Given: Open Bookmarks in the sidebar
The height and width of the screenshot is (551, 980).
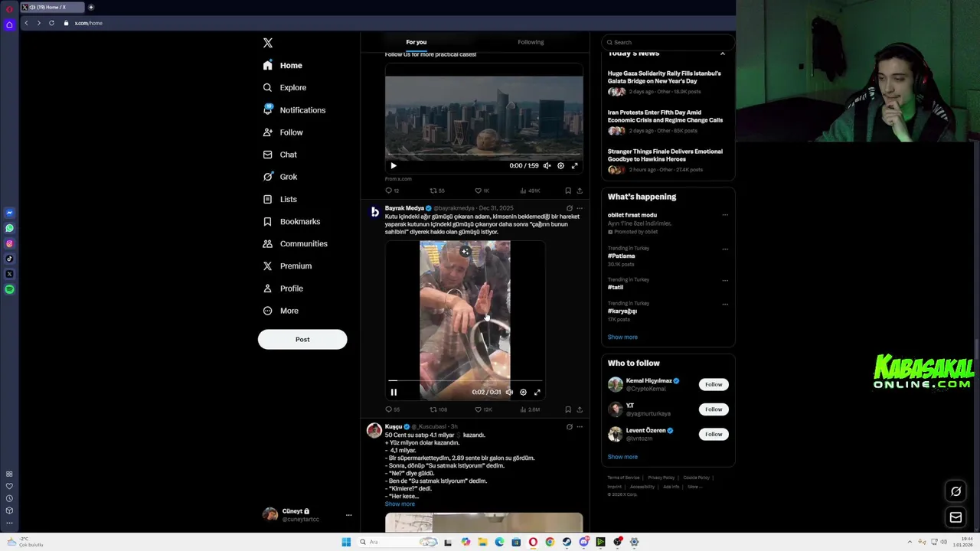Looking at the screenshot, I should [291, 221].
